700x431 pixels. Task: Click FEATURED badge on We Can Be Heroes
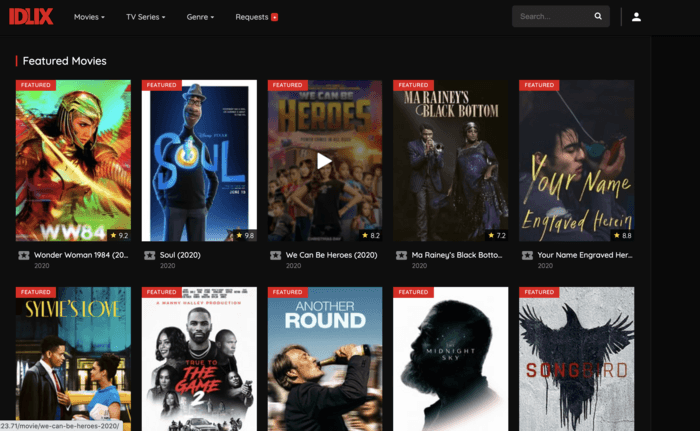coord(288,85)
